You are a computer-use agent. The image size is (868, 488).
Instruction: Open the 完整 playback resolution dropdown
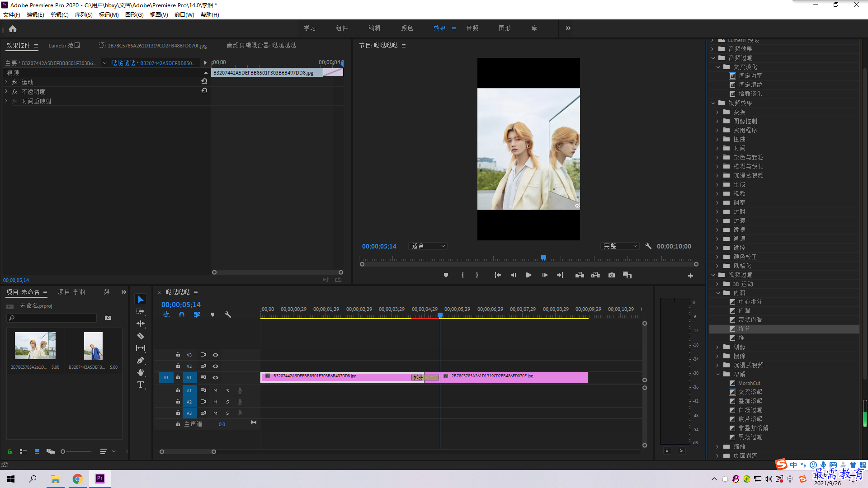tap(620, 246)
